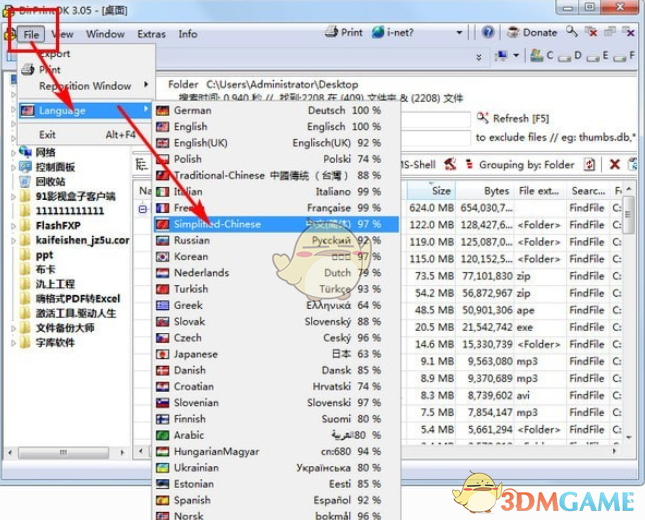Viewport: 645px width, 520px height.
Task: Choose Traditional-Chinese language entry
Action: click(275, 175)
